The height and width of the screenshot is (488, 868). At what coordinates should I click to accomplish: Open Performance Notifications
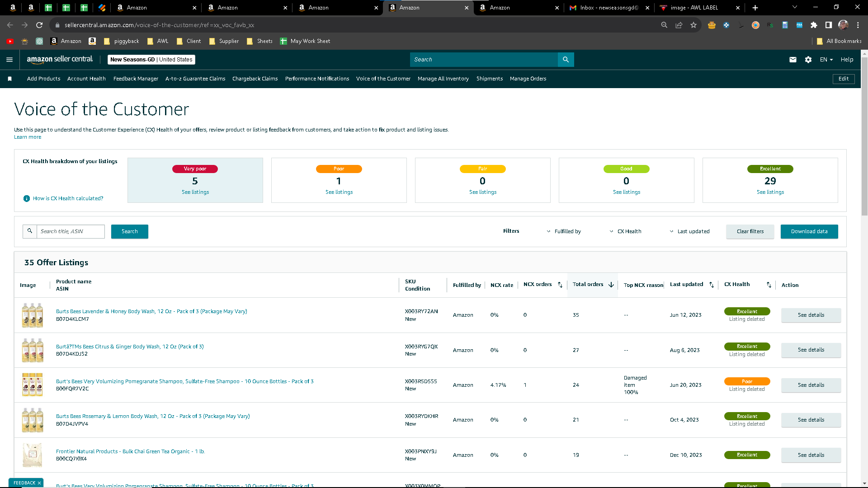317,79
